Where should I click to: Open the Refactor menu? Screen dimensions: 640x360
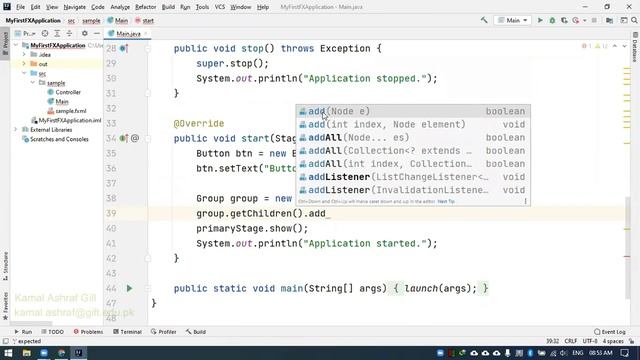coord(145,7)
